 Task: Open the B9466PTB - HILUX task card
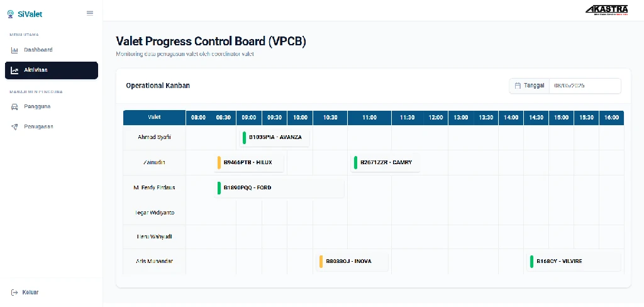(x=249, y=163)
